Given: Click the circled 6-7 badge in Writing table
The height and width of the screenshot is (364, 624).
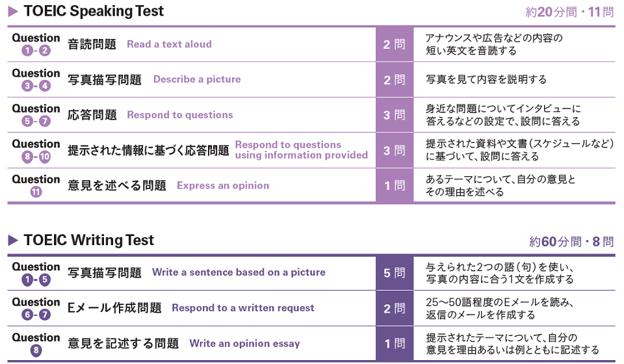Looking at the screenshot, I should click(36, 315).
